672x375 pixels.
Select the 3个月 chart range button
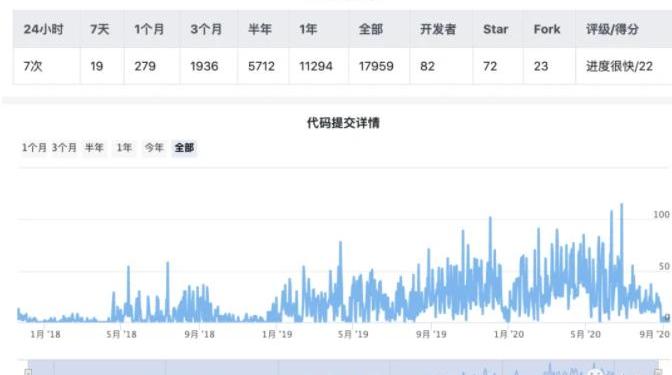tap(64, 148)
